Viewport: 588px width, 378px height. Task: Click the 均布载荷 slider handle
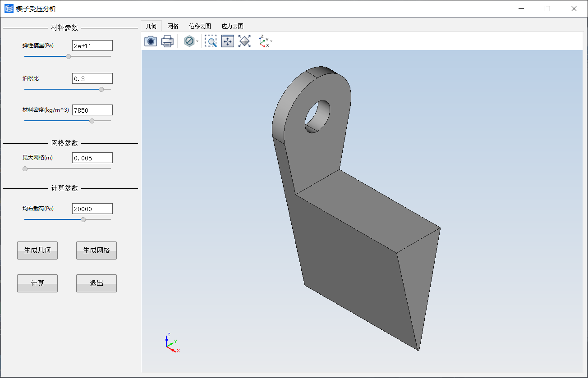pos(83,219)
